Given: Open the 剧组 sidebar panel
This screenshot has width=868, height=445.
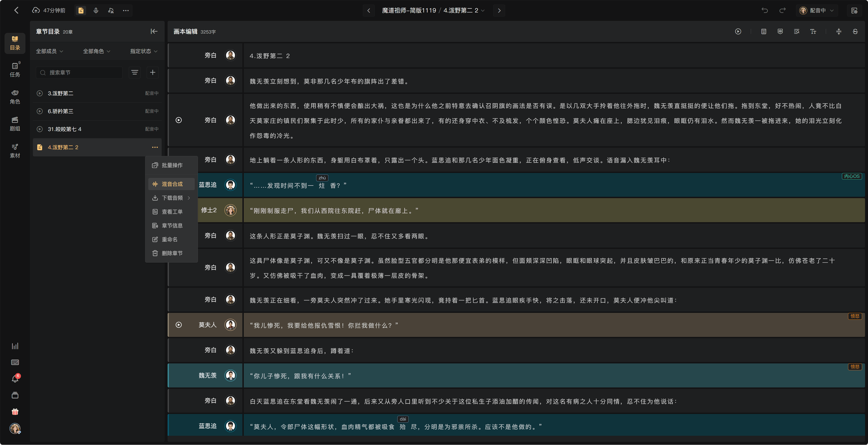Looking at the screenshot, I should pyautogui.click(x=15, y=124).
